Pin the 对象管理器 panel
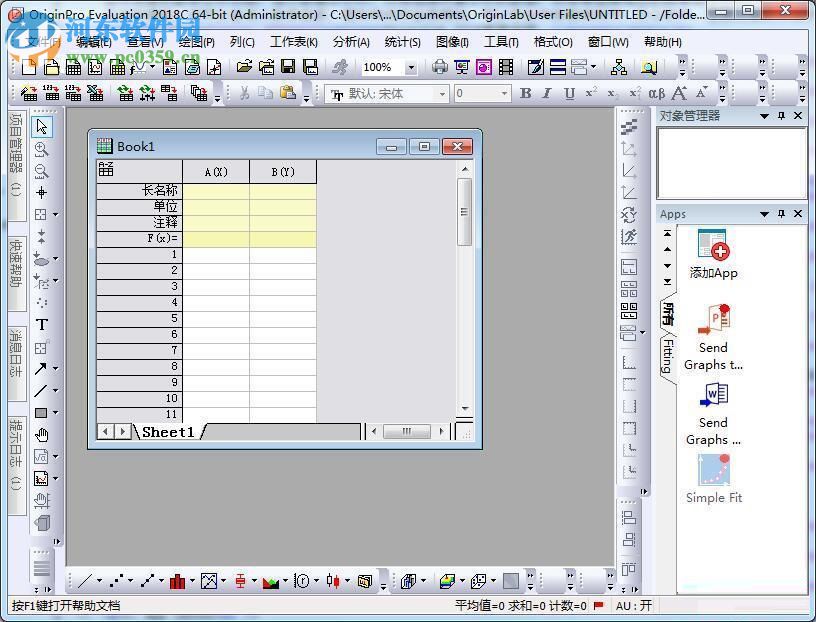 pyautogui.click(x=783, y=116)
